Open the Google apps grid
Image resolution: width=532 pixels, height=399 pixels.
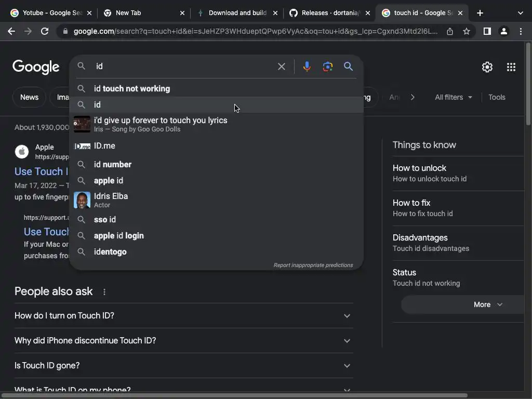(511, 67)
